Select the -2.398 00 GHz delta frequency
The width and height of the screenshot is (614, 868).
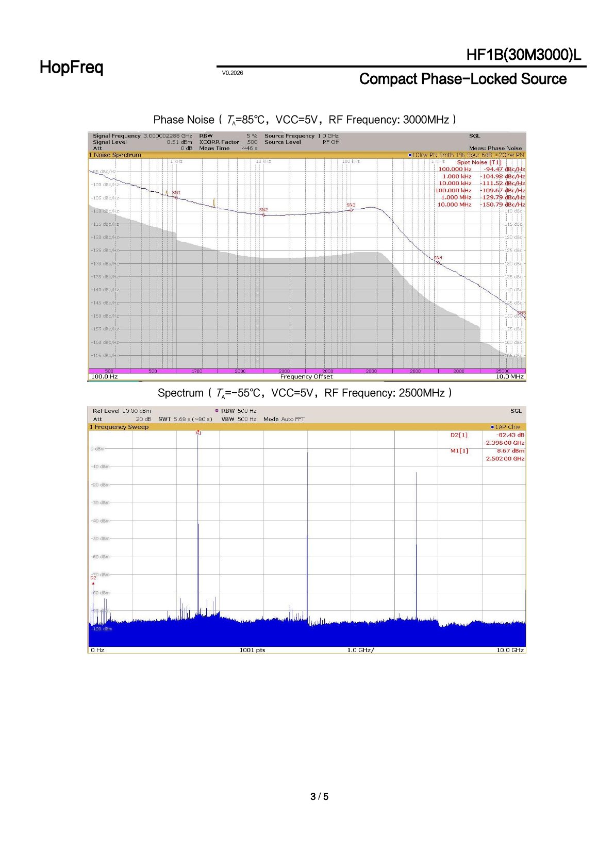504,443
